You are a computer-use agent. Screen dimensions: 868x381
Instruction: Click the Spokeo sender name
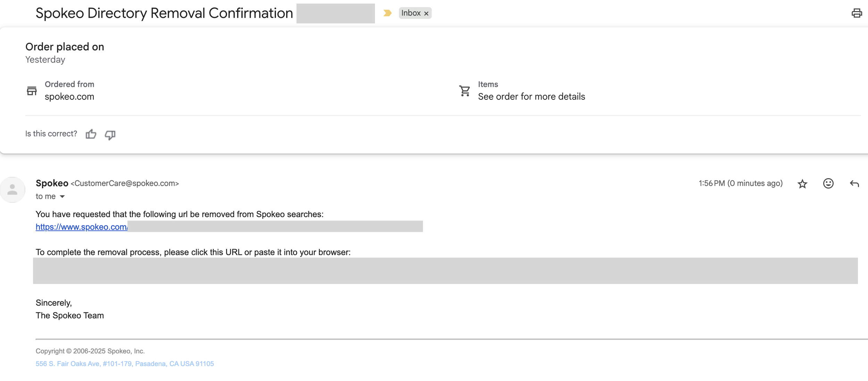[x=52, y=183]
